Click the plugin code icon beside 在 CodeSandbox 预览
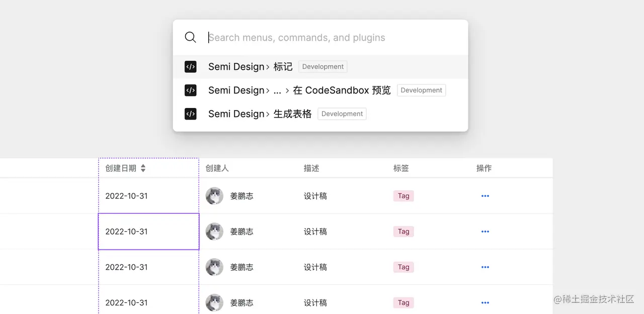The image size is (644, 314). pyautogui.click(x=190, y=90)
